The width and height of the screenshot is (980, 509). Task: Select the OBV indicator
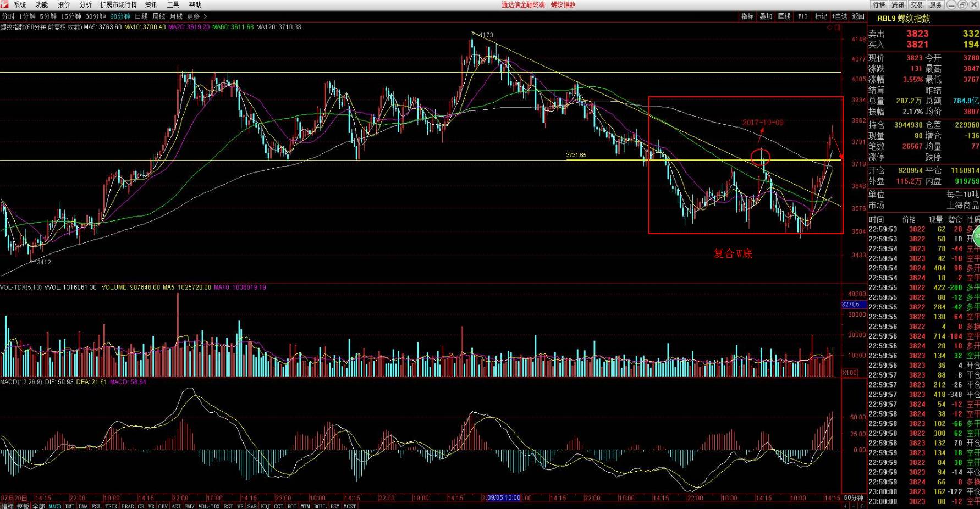(163, 506)
